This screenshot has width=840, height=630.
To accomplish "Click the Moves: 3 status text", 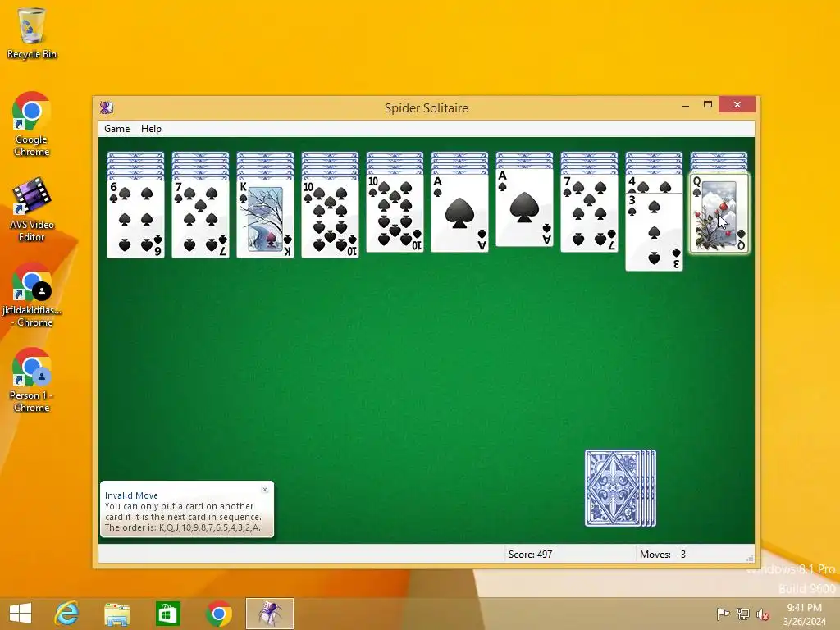I will pos(663,555).
